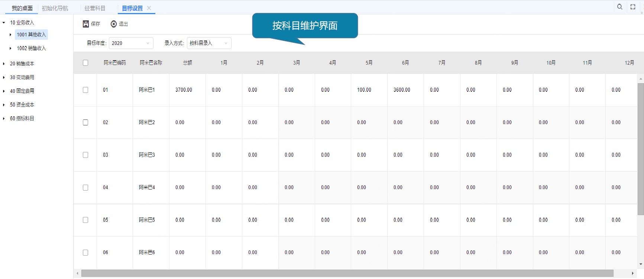The height and width of the screenshot is (279, 644).
Task: Expand the 60 指标科目 tree node
Action: click(x=4, y=119)
